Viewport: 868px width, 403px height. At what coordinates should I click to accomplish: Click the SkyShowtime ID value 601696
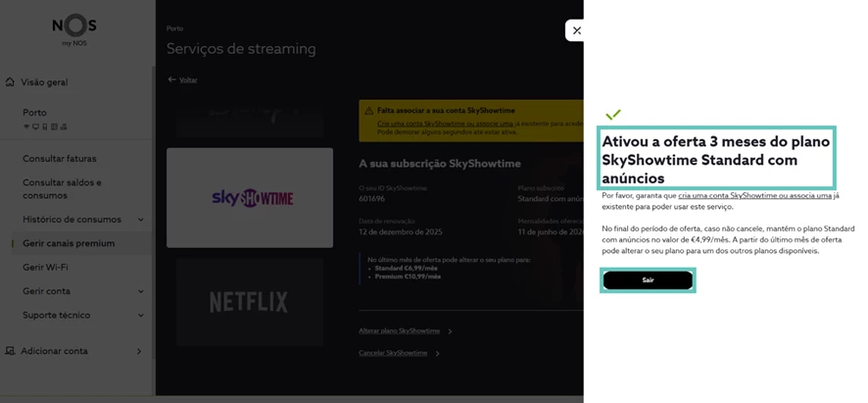(x=371, y=198)
